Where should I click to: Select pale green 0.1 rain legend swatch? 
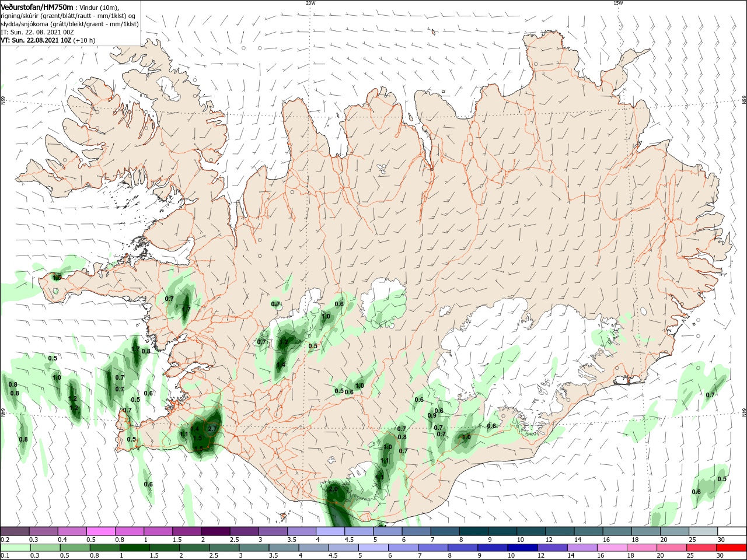[15, 548]
